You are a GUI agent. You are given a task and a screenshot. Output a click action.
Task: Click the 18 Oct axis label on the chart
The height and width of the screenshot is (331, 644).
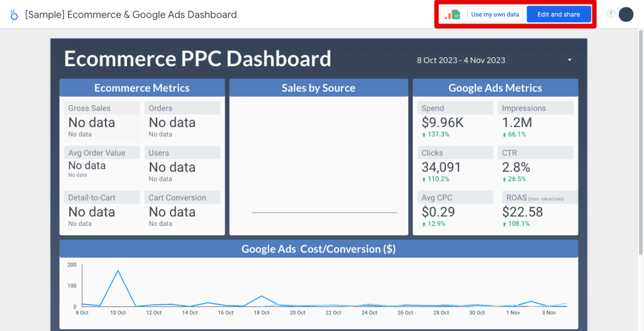coord(261,313)
